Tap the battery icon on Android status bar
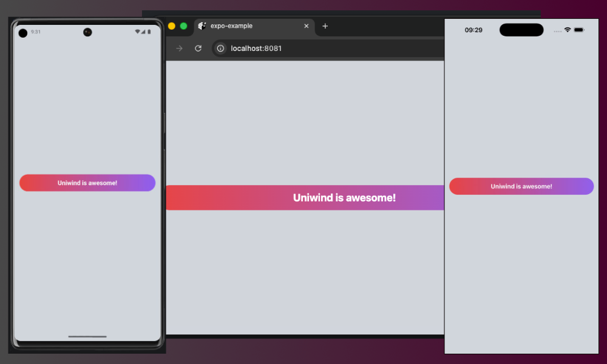The image size is (607, 364). tap(149, 32)
